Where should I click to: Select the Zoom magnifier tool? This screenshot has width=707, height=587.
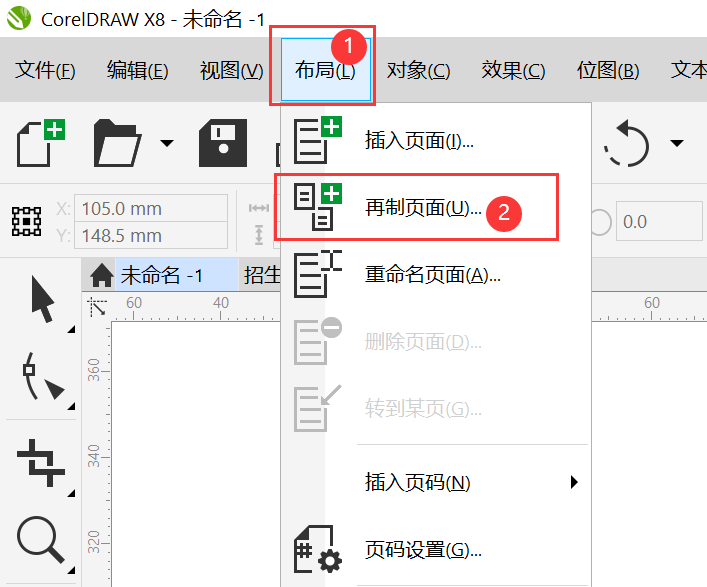pyautogui.click(x=41, y=540)
